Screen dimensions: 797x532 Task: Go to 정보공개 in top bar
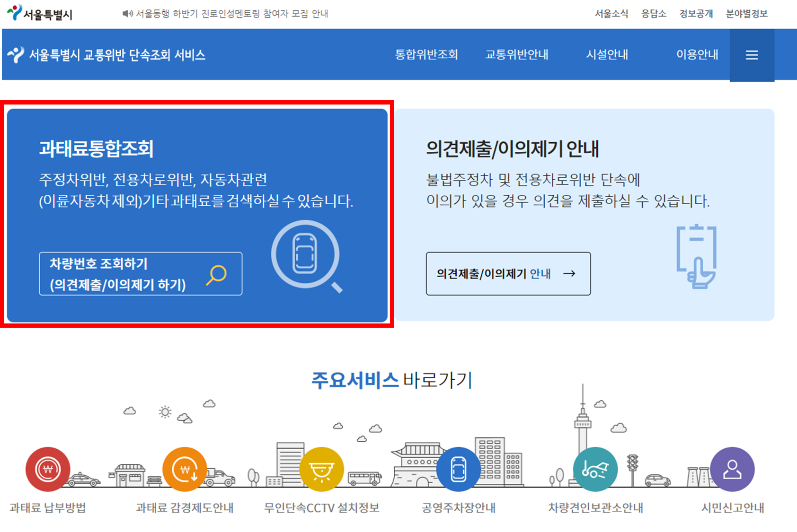pyautogui.click(x=696, y=14)
